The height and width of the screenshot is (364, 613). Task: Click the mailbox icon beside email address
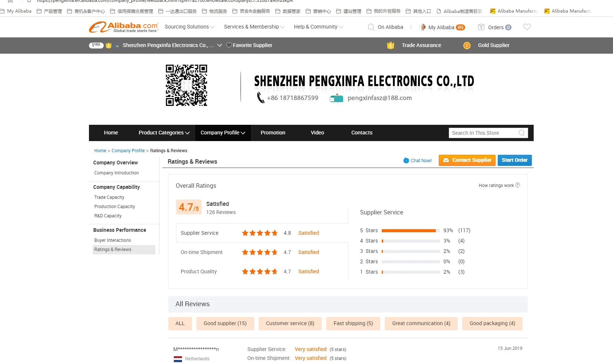337,98
